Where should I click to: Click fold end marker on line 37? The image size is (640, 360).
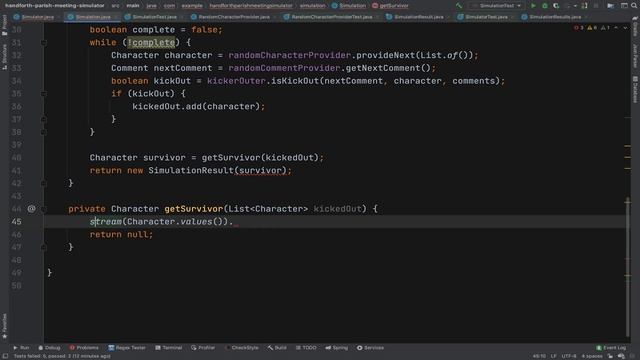pyautogui.click(x=44, y=119)
